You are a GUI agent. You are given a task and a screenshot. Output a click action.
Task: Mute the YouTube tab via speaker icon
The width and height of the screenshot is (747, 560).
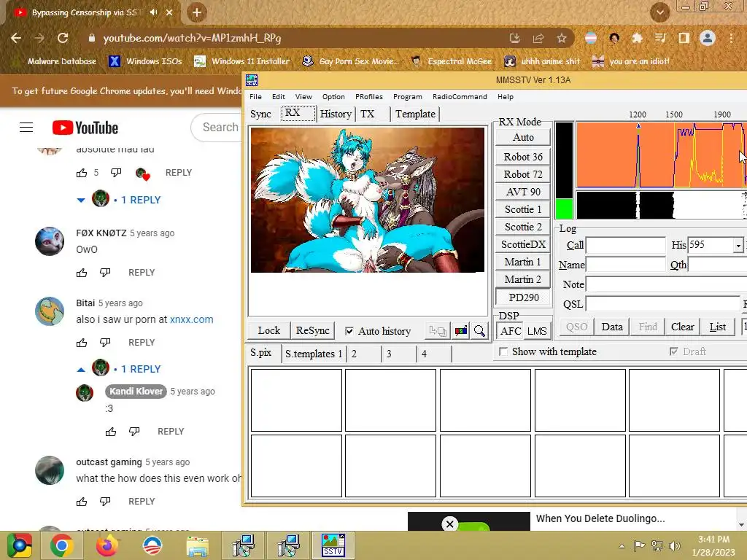point(153,12)
